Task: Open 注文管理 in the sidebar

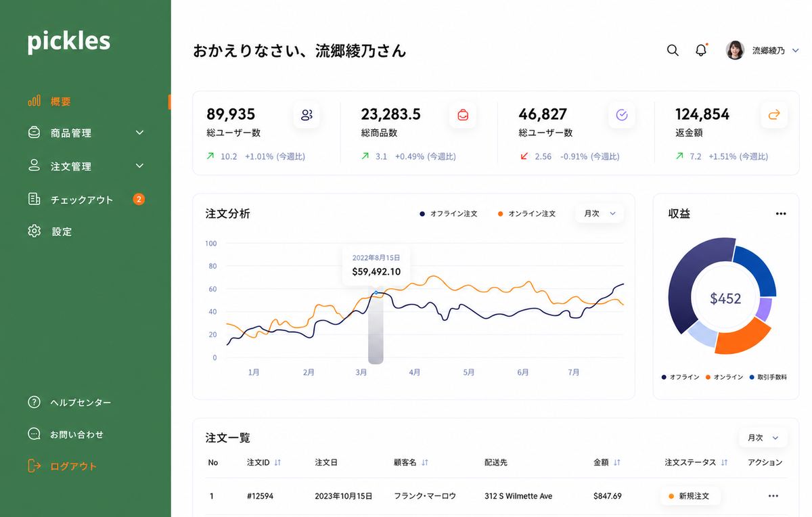Action: (x=71, y=166)
